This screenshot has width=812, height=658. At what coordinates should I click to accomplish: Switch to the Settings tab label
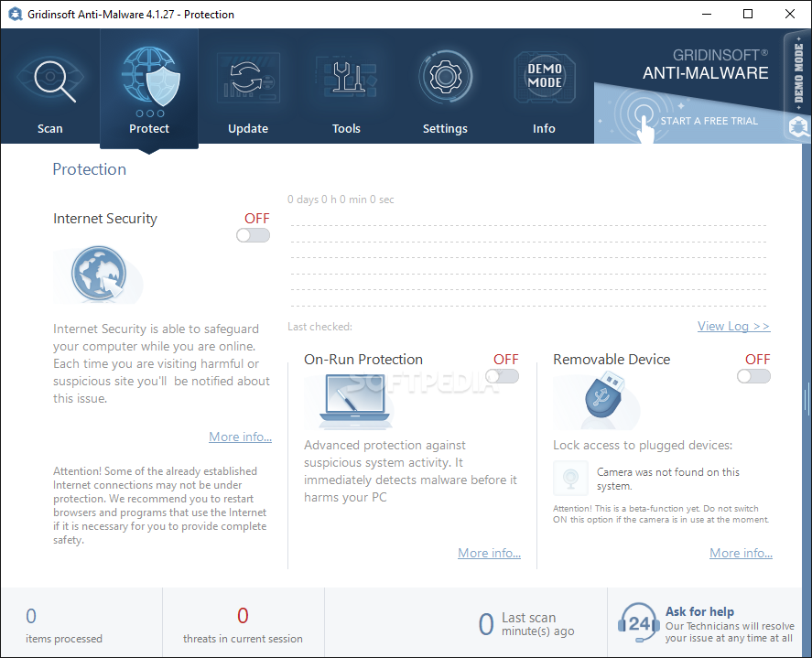[445, 128]
